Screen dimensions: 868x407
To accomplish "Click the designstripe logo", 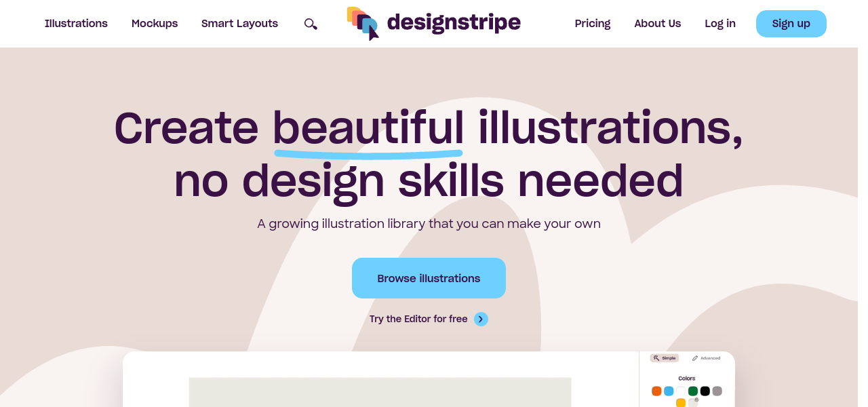I will pyautogui.click(x=433, y=23).
